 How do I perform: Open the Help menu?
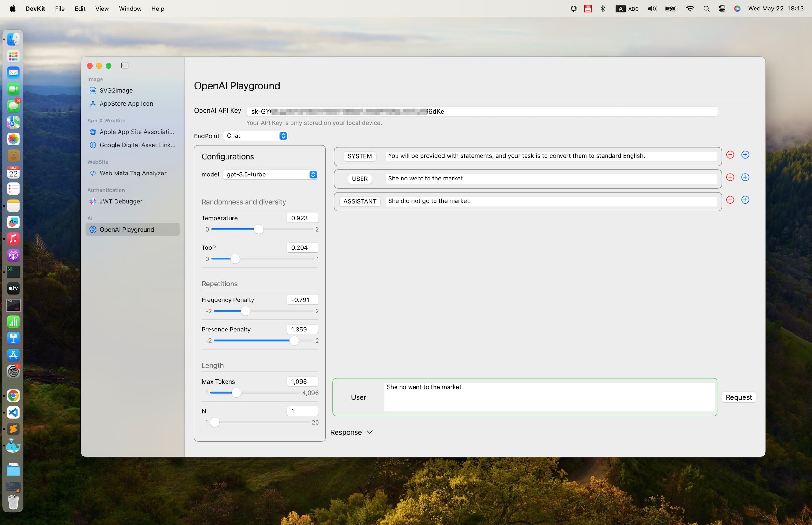(x=158, y=9)
